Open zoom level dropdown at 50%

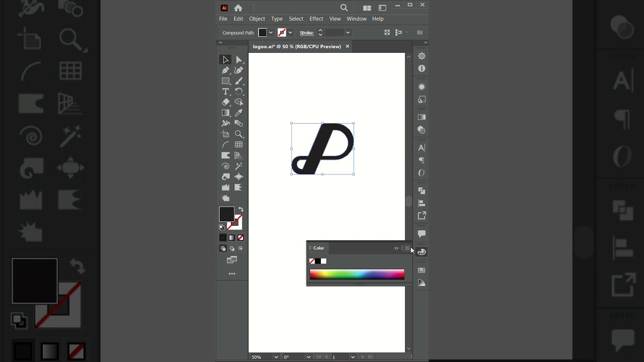pyautogui.click(x=276, y=357)
